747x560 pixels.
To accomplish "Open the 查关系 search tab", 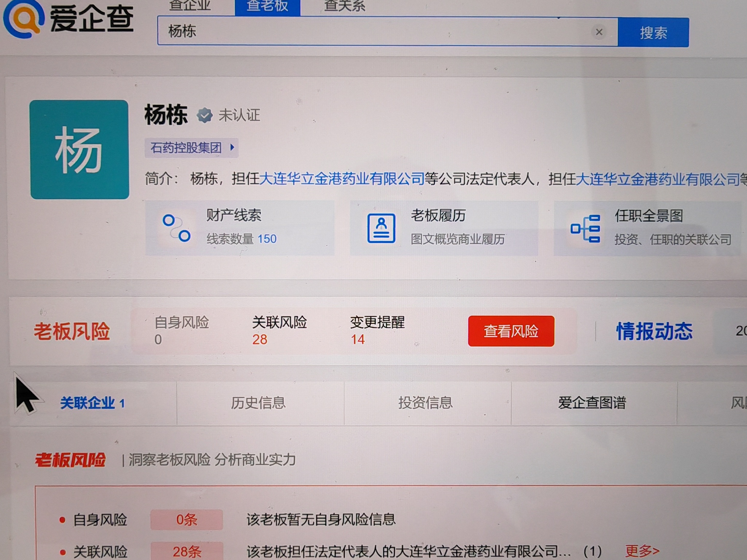I will pos(344,6).
